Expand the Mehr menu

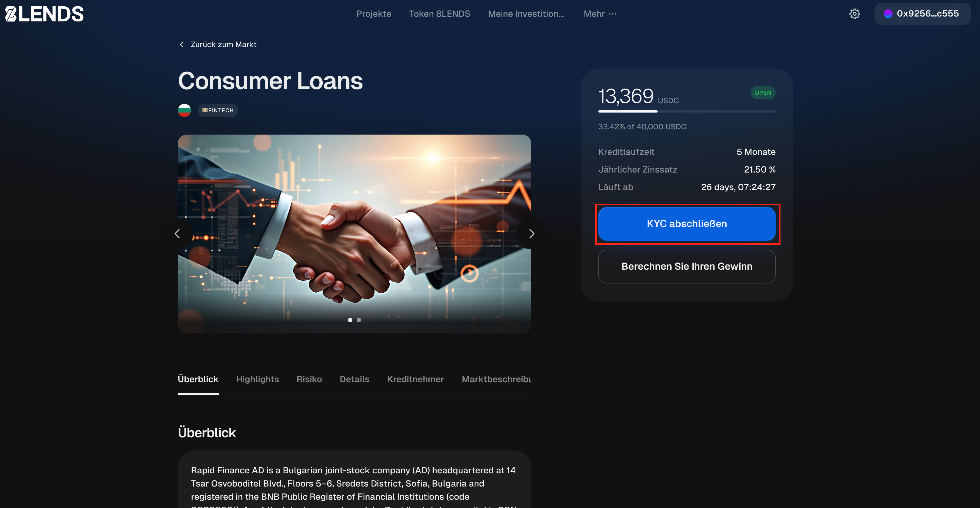(600, 14)
